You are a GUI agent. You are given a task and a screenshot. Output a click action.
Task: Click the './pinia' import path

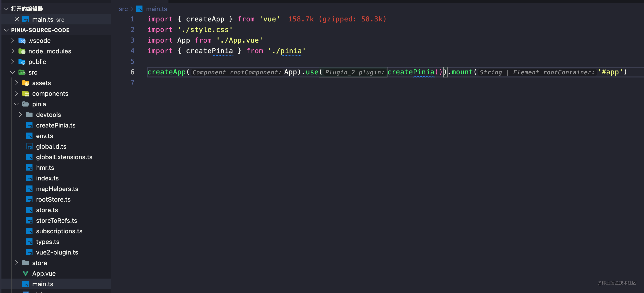[x=286, y=51]
